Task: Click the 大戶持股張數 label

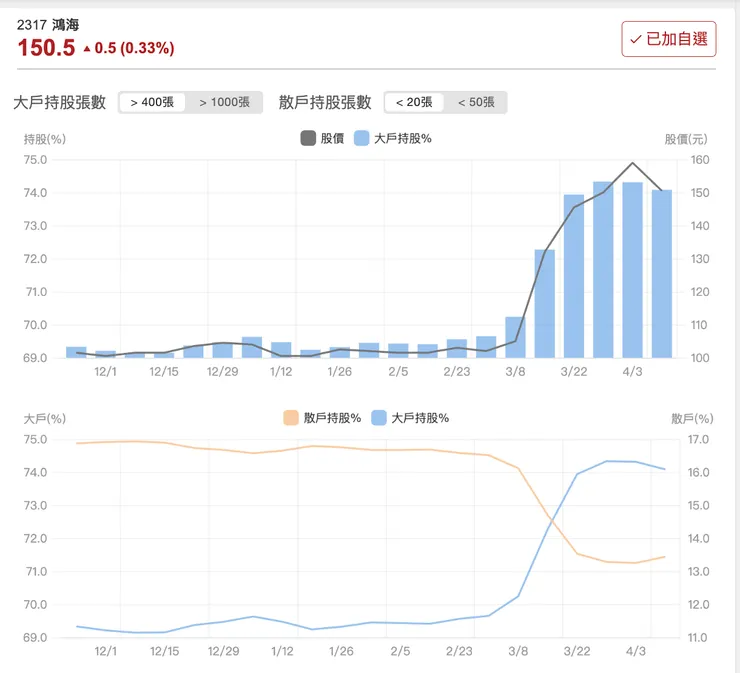Action: pos(59,102)
